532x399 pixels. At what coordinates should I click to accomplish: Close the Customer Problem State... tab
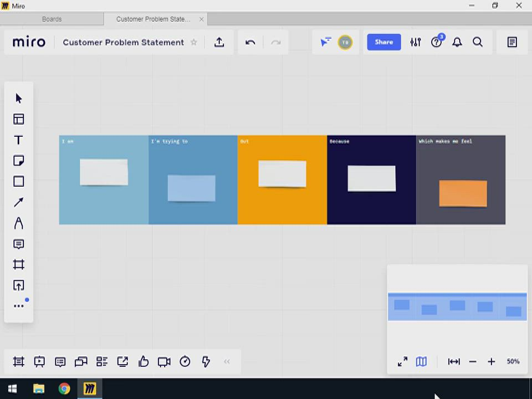pyautogui.click(x=202, y=19)
